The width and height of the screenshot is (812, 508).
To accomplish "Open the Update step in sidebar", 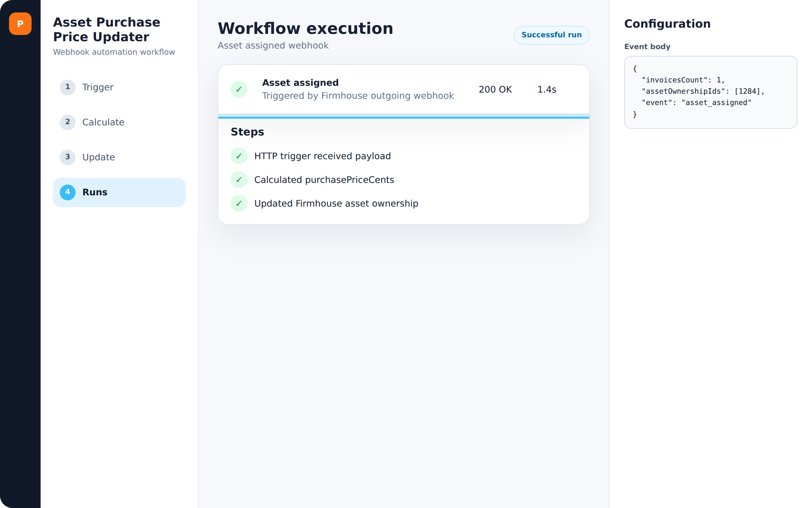I will coord(119,157).
